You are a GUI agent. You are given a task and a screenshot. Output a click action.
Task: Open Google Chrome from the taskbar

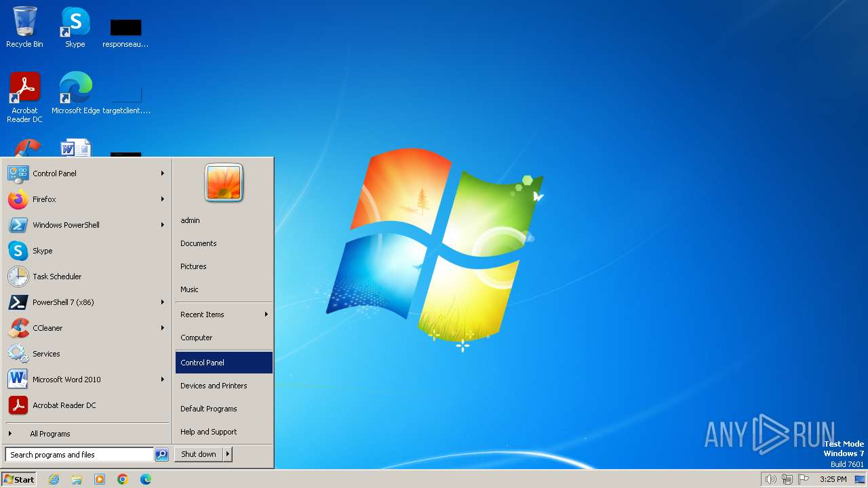point(123,479)
